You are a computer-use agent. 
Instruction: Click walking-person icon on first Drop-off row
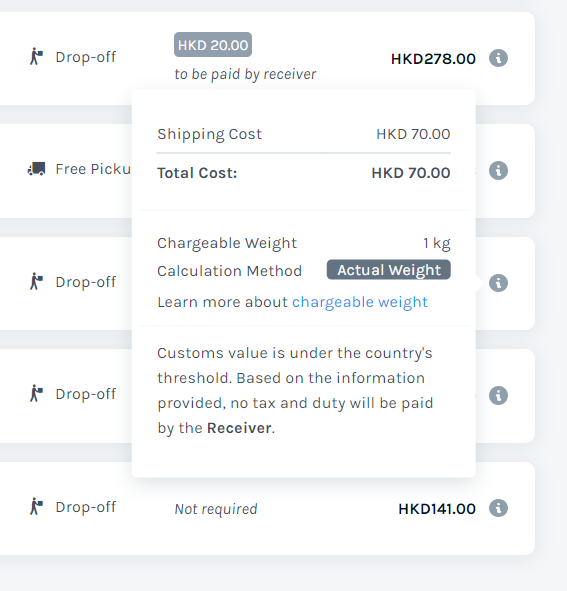click(x=36, y=57)
